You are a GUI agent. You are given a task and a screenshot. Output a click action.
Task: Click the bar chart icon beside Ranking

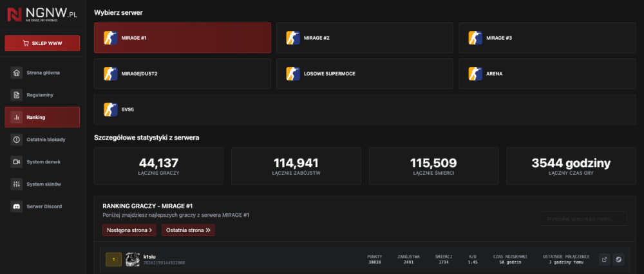click(17, 117)
